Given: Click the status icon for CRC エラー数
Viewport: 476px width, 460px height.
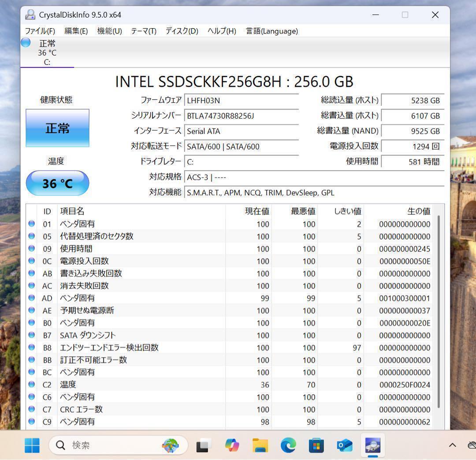Looking at the screenshot, I should pos(32,409).
